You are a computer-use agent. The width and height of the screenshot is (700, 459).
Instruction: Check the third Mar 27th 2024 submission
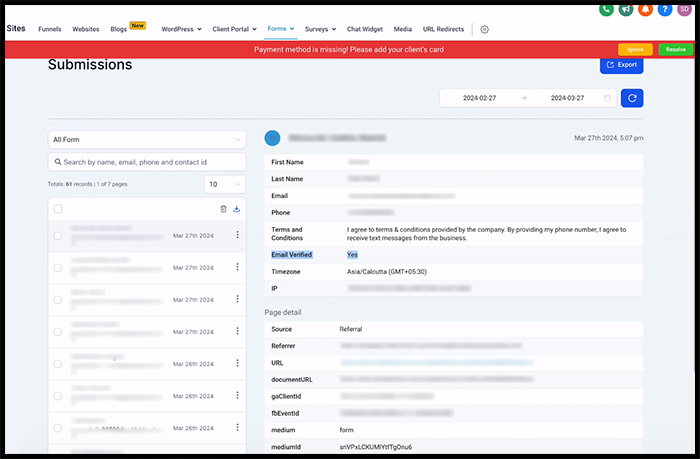tap(58, 300)
